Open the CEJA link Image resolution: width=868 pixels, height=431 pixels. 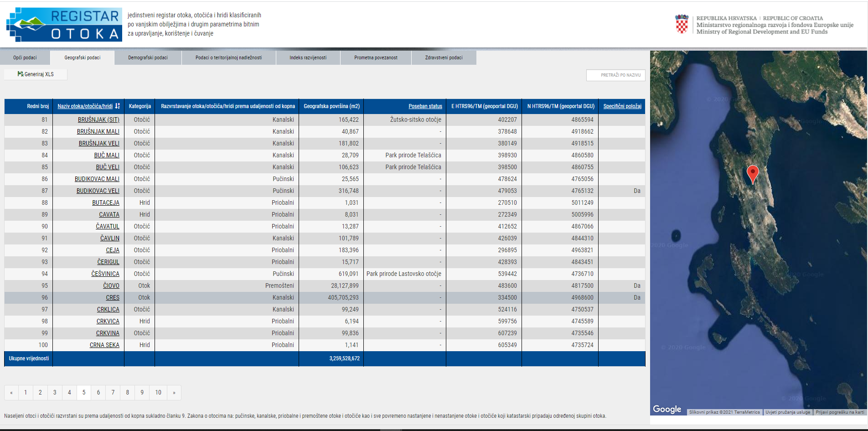click(113, 250)
